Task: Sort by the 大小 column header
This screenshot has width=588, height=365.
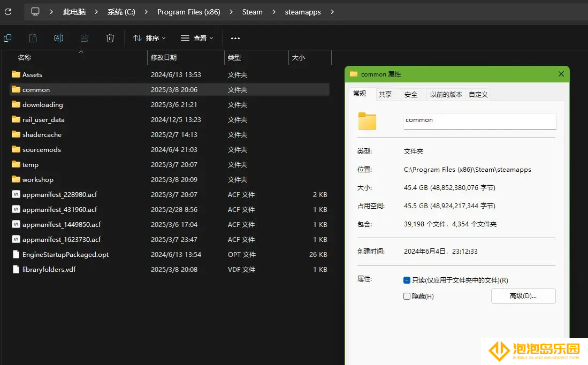Action: 299,57
